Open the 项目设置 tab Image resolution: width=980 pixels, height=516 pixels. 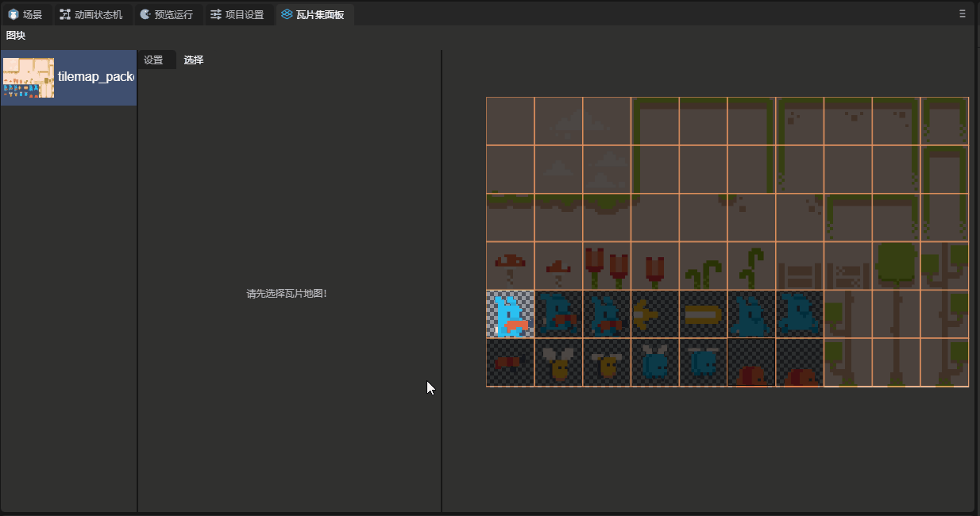click(237, 14)
